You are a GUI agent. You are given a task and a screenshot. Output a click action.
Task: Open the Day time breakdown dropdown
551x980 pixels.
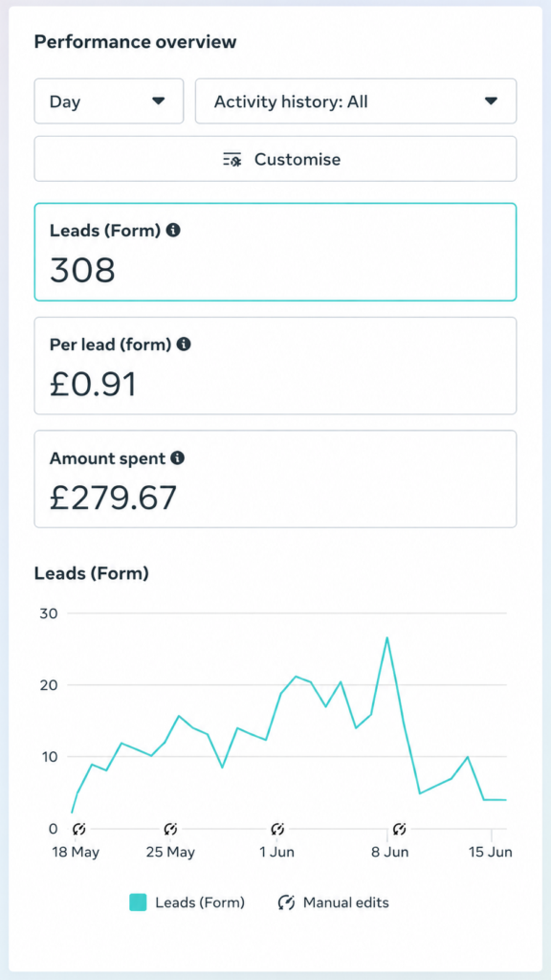[x=109, y=101]
